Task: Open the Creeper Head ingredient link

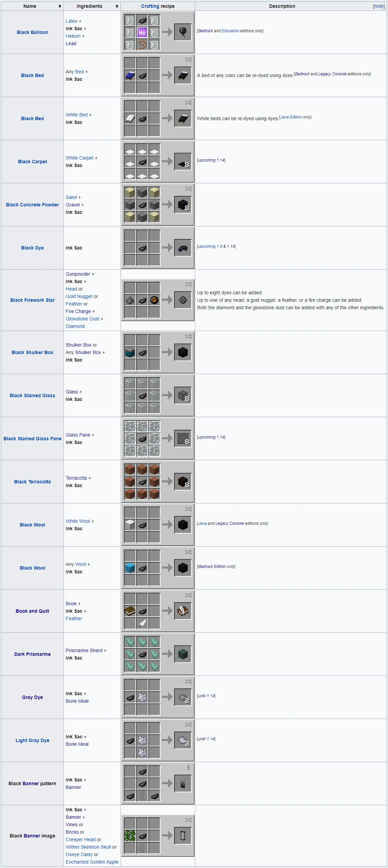Action: point(81,839)
